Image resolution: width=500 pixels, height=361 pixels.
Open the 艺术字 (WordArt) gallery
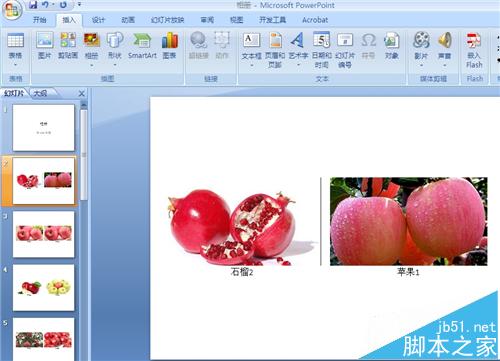click(x=298, y=49)
